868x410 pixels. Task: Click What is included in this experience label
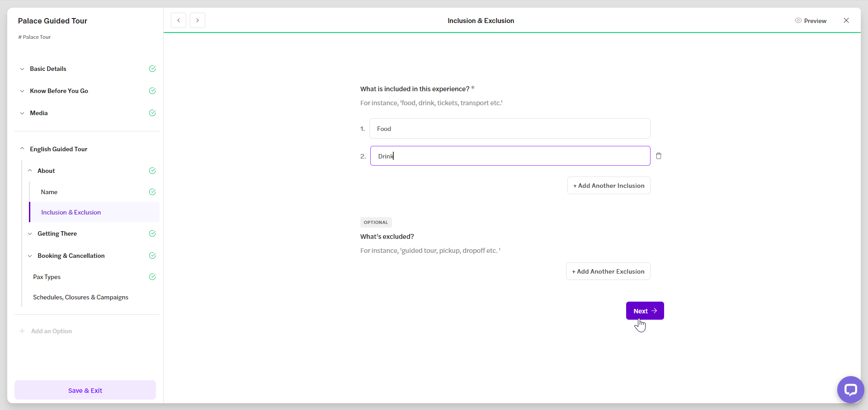(415, 89)
